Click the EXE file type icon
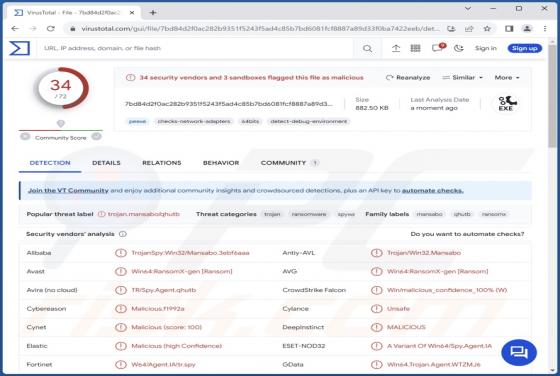 pyautogui.click(x=506, y=104)
